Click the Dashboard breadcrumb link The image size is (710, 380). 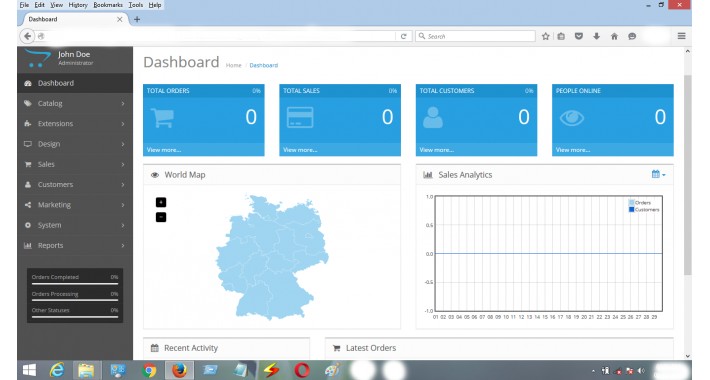264,65
